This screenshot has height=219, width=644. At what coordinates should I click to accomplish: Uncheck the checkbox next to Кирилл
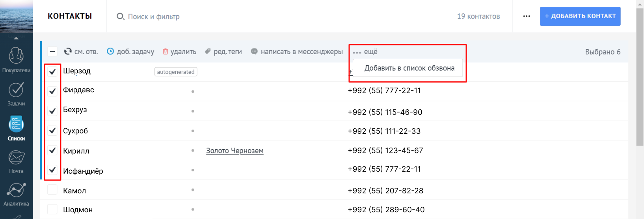(x=52, y=150)
